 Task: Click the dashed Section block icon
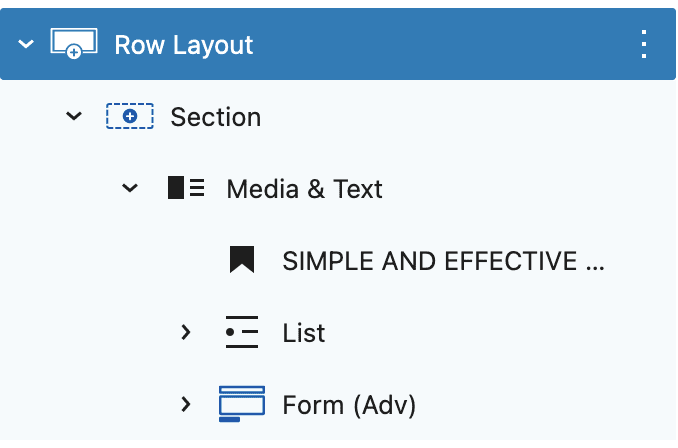[130, 116]
